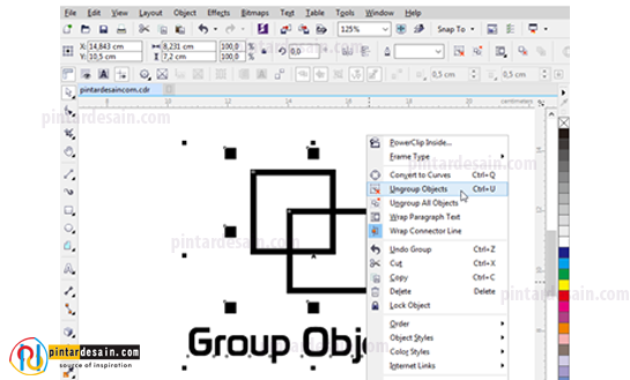Open the zoom level 125% dropdown
Screen dimensions: 630x380
coord(385,29)
